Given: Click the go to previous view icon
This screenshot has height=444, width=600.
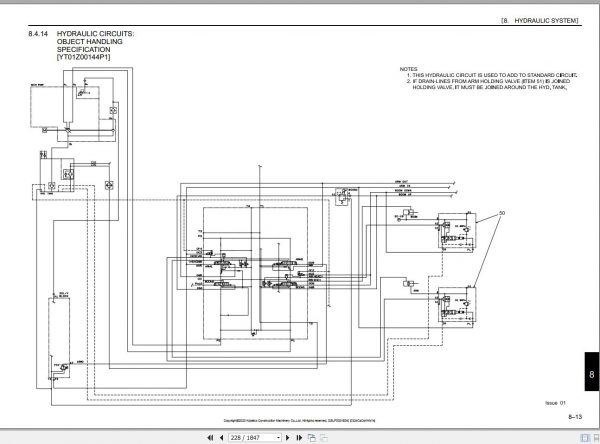Looking at the screenshot, I should tap(312, 437).
